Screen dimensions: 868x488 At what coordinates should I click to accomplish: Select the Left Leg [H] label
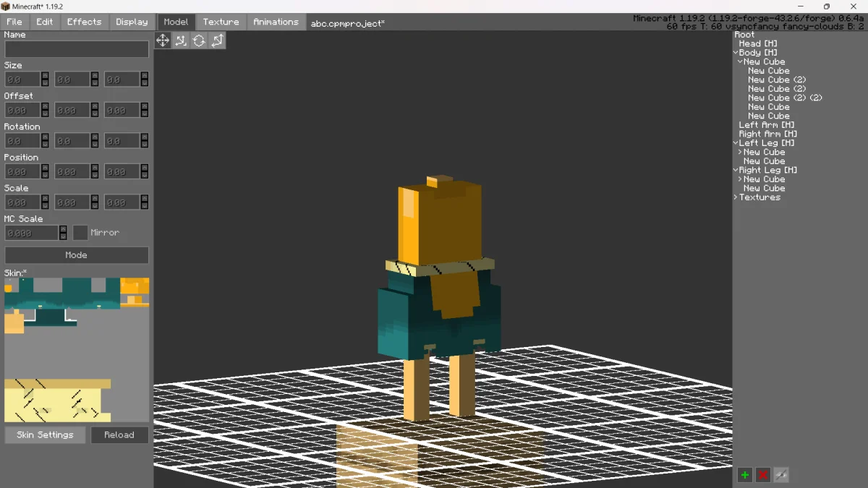[768, 143]
